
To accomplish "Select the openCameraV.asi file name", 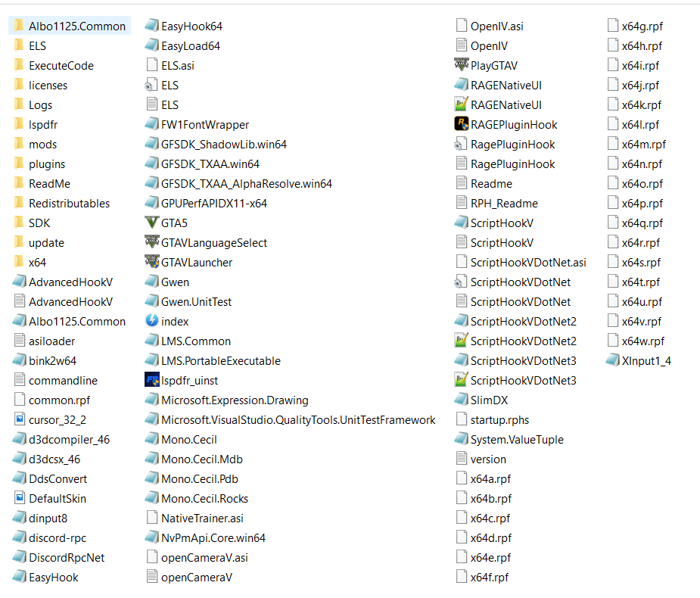I will (204, 557).
